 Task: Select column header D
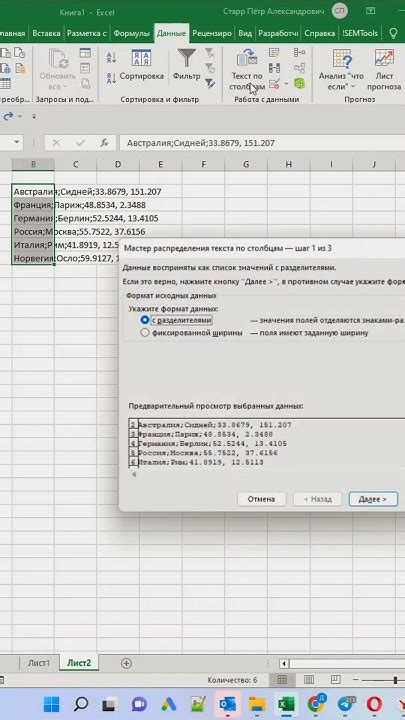coord(118,164)
